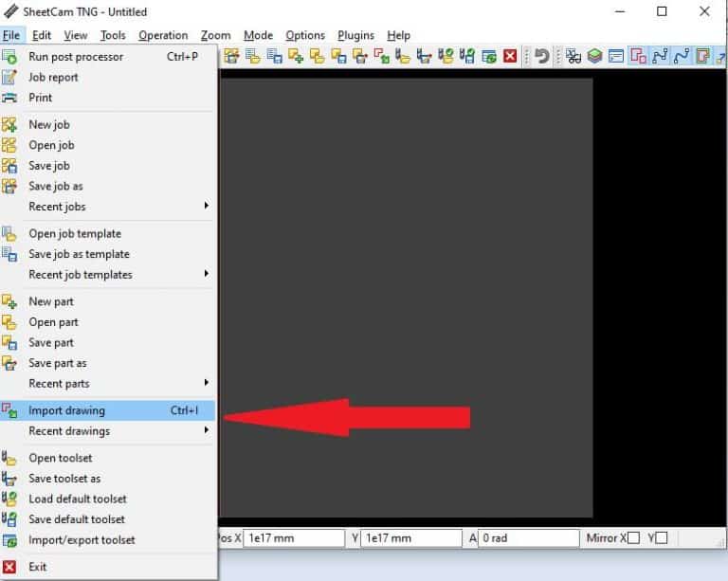728x581 pixels.
Task: Click the Pos X input field
Action: [x=293, y=538]
